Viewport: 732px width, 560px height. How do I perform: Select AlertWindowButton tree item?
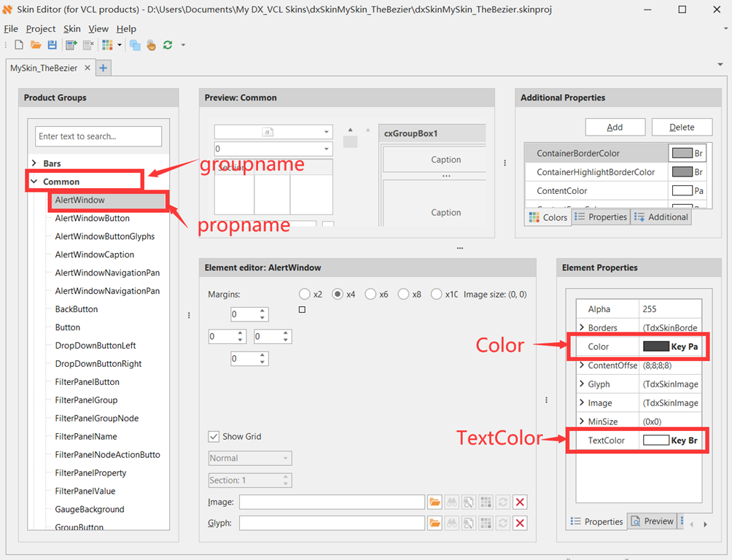coord(93,218)
